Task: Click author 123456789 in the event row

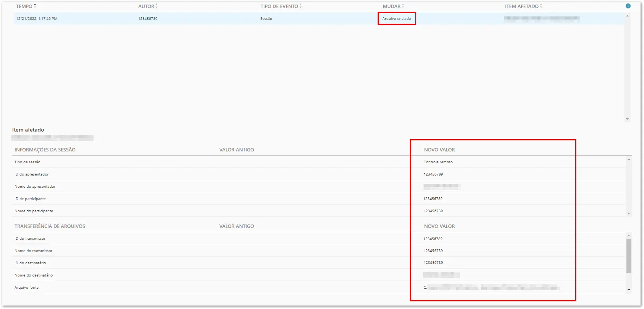Action: (x=148, y=18)
